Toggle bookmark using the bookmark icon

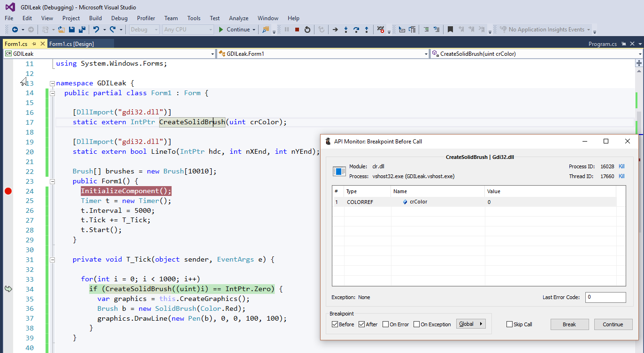coord(450,30)
